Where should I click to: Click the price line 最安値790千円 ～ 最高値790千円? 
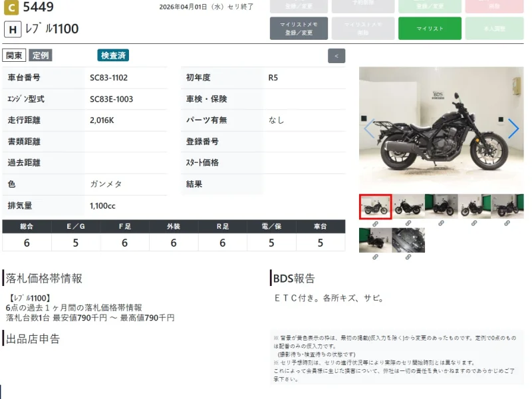point(114,318)
